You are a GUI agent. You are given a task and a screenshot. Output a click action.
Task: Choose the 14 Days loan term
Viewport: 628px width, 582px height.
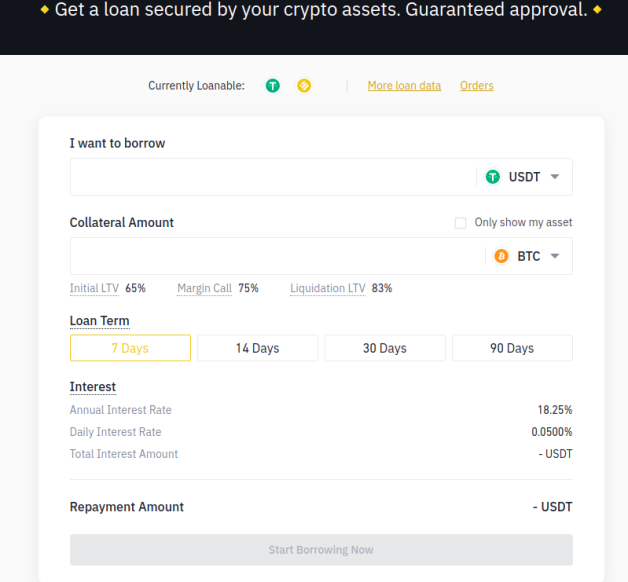coord(257,348)
